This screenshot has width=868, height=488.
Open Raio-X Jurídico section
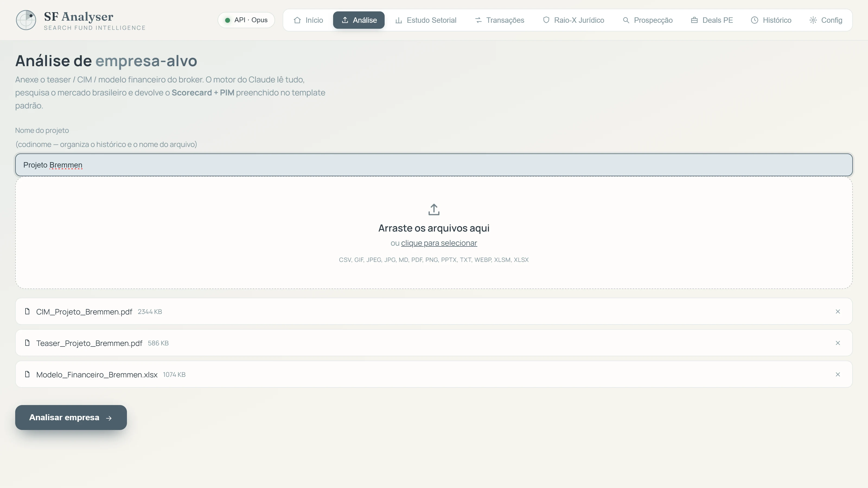[x=573, y=20]
